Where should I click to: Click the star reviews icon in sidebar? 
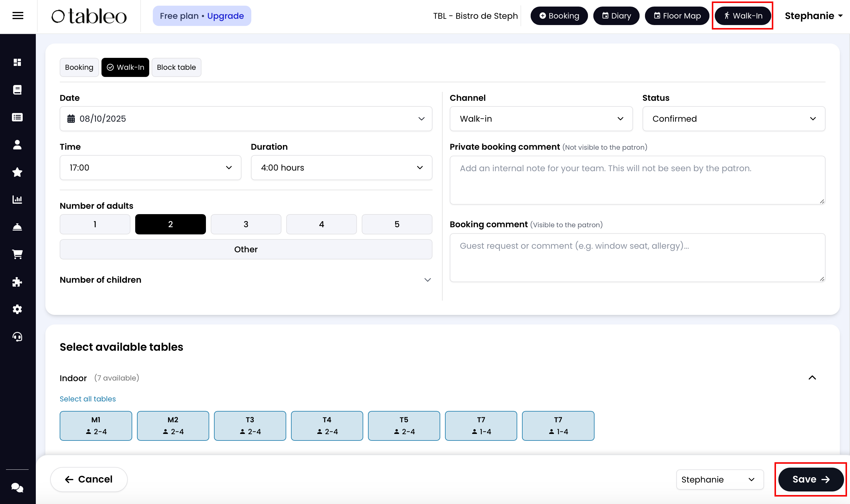17,172
